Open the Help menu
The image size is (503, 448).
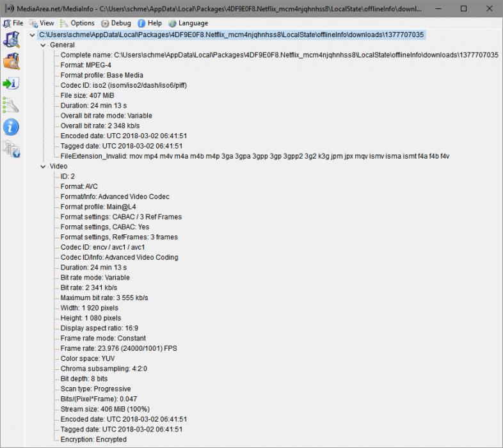[150, 23]
